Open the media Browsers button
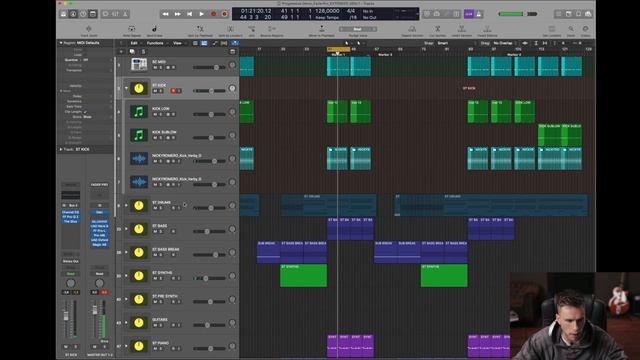The width and height of the screenshot is (640, 360). click(x=588, y=14)
